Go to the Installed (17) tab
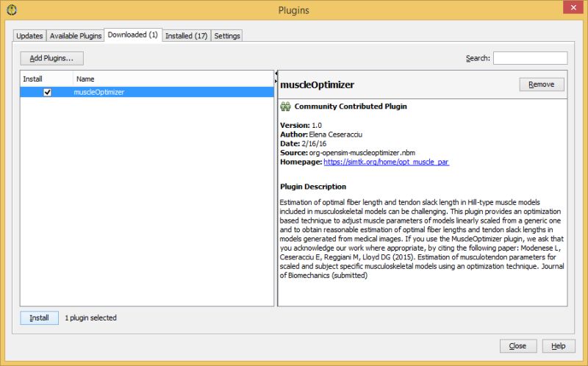588x366 pixels. pyautogui.click(x=187, y=36)
